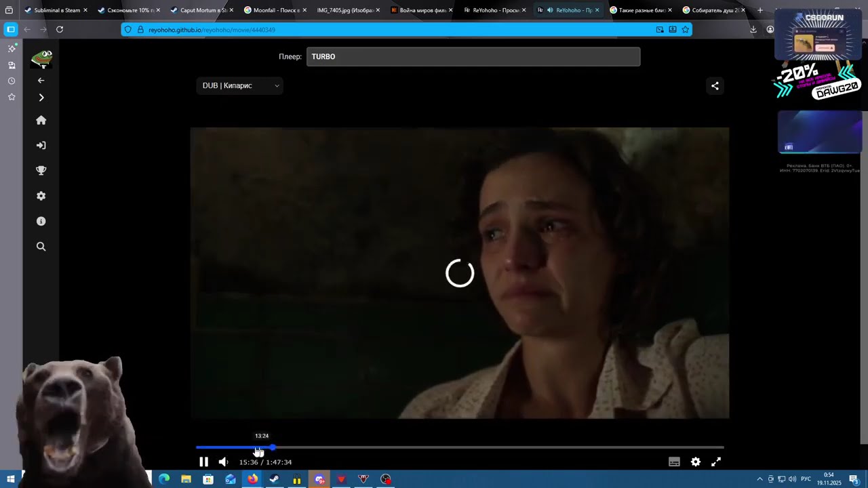Open Microsoft Edge from the taskbar
Viewport: 868px width, 488px height.
[164, 479]
